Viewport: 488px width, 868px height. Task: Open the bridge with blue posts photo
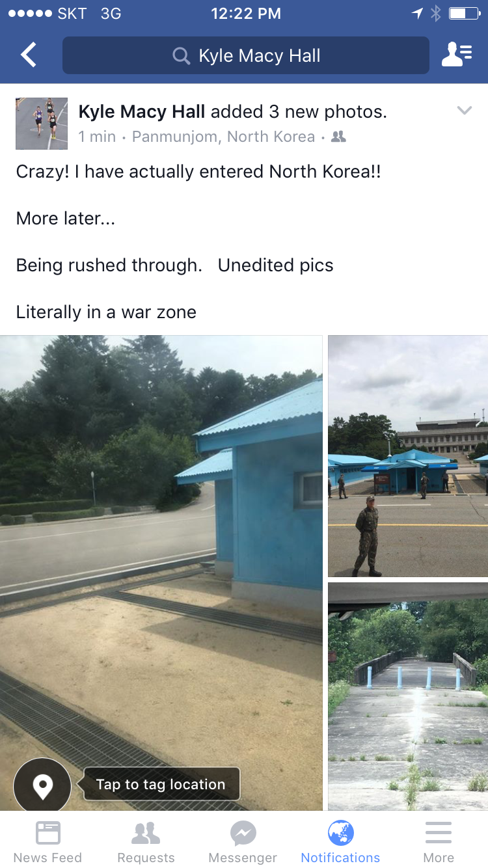pyautogui.click(x=408, y=696)
